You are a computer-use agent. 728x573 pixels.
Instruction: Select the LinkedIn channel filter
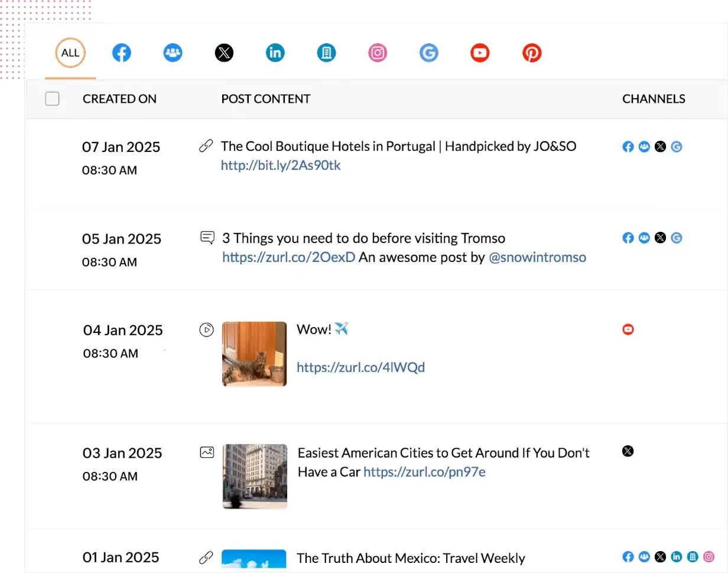click(x=275, y=53)
